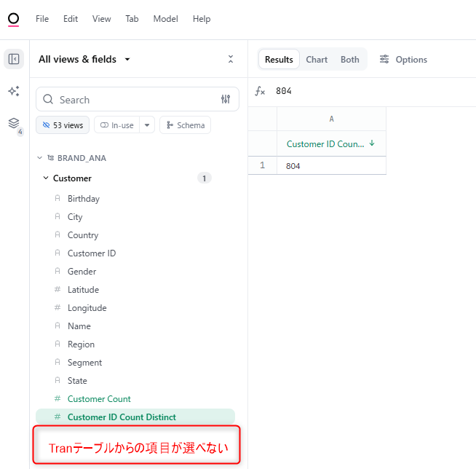Screen dimensions: 476x469
Task: Collapse the BRAND_ANA tree node
Action: [x=39, y=157]
